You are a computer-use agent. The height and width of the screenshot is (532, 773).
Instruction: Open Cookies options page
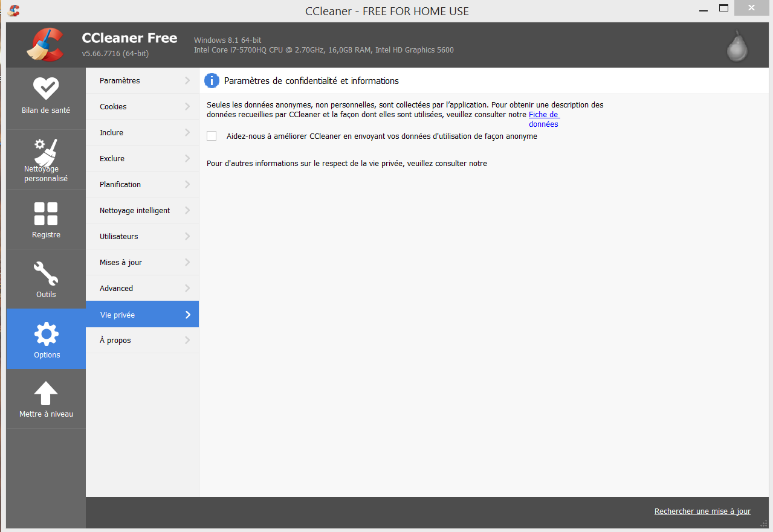point(142,106)
